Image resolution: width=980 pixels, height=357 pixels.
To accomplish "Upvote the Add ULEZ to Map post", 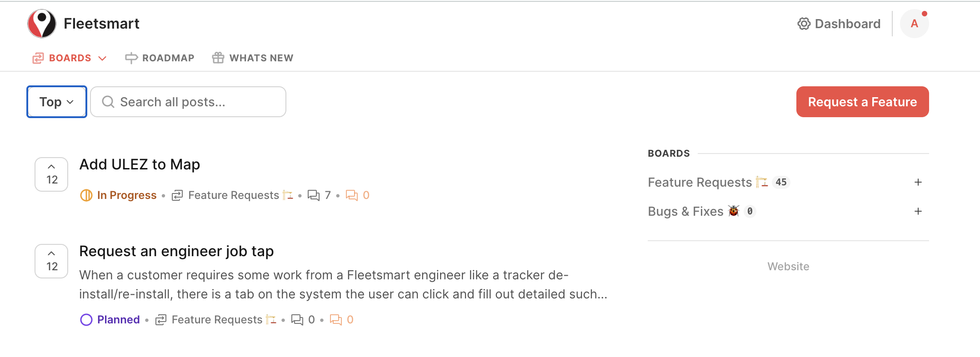I will click(x=51, y=174).
